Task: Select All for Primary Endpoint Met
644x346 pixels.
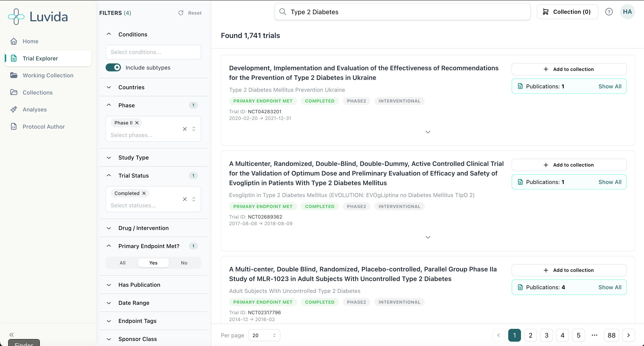Action: pyautogui.click(x=123, y=263)
